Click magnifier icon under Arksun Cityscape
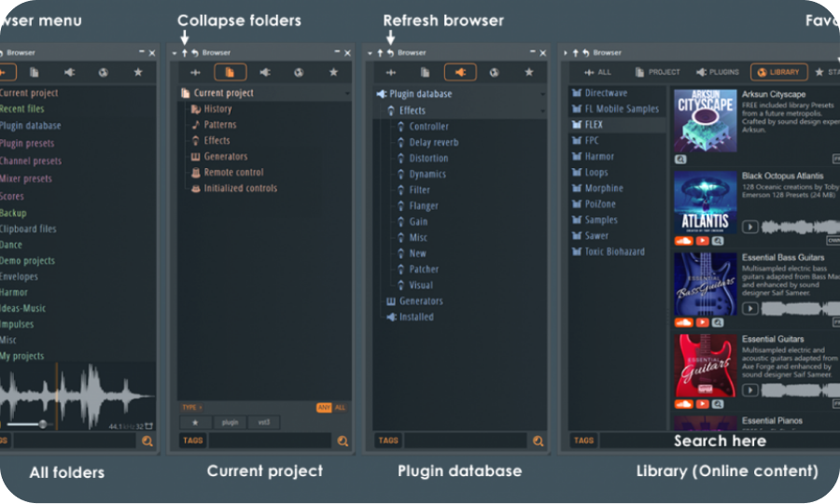The height and width of the screenshot is (504, 840). 680,160
